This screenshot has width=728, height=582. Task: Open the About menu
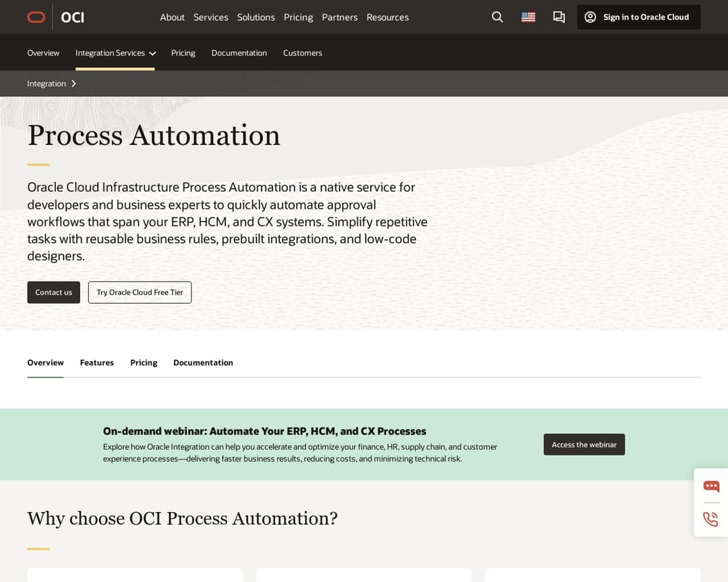pos(173,17)
